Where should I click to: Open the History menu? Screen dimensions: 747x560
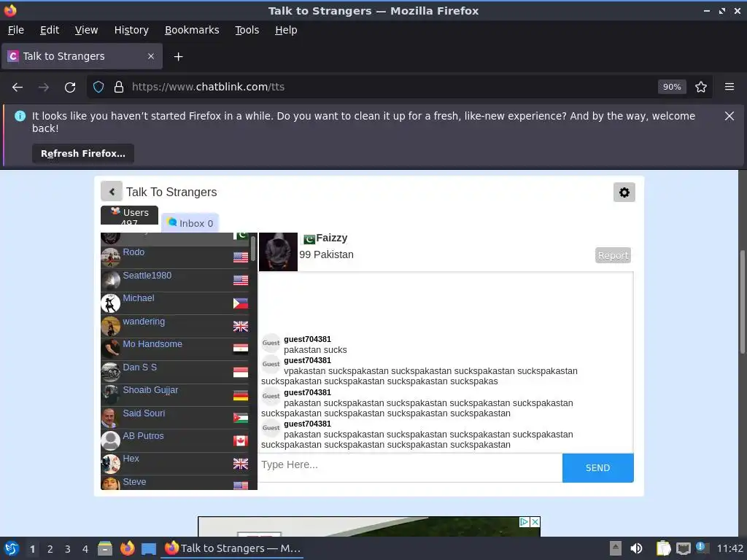click(131, 30)
